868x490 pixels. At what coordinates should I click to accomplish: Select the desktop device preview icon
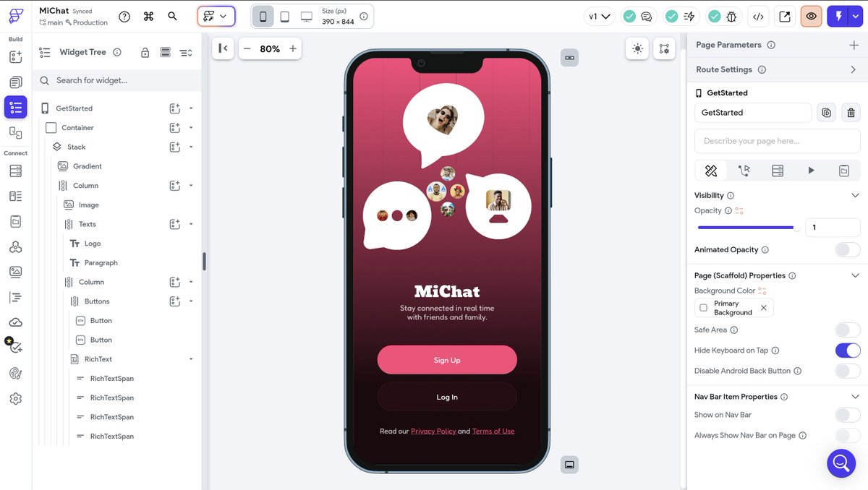[306, 16]
